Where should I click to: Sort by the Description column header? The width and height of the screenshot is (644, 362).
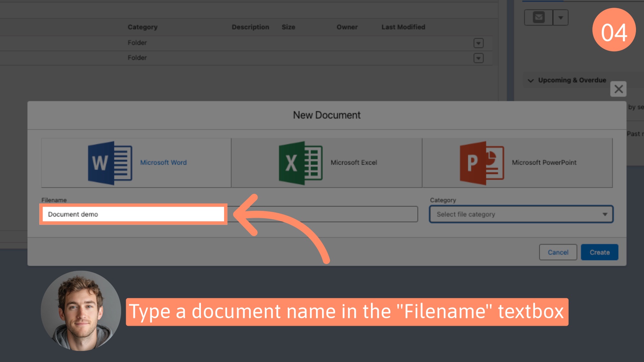tap(251, 27)
